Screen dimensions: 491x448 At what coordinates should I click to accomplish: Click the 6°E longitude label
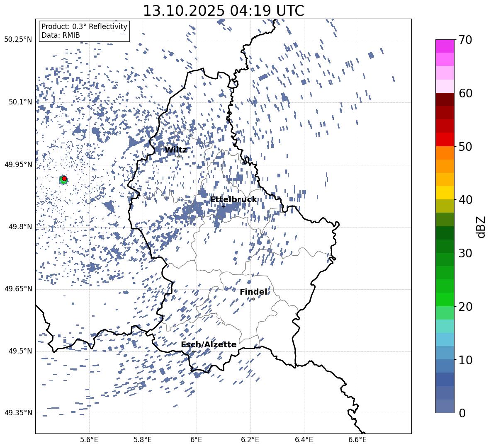click(196, 440)
